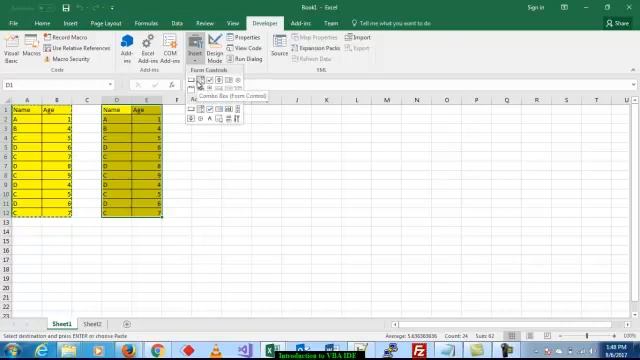Image resolution: width=640 pixels, height=360 pixels.
Task: Select ActiveX Image control
Action: (x=219, y=118)
